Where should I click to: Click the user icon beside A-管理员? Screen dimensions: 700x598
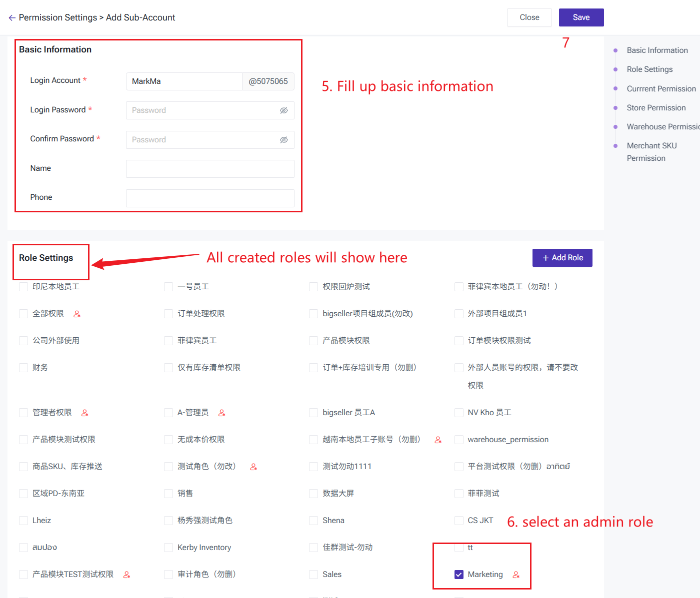tap(222, 413)
